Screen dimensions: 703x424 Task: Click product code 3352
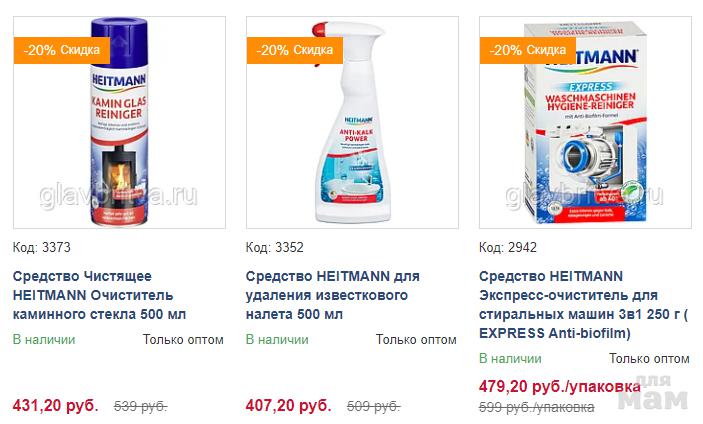275,247
